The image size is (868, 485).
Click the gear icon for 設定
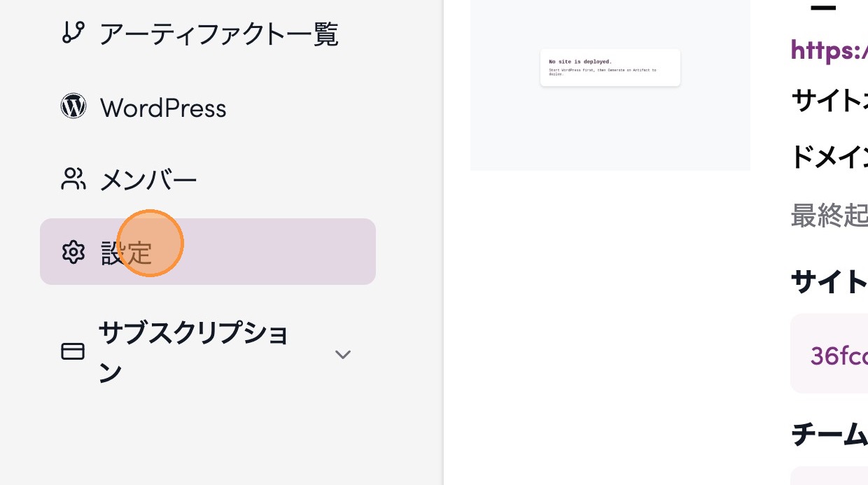[x=73, y=252]
